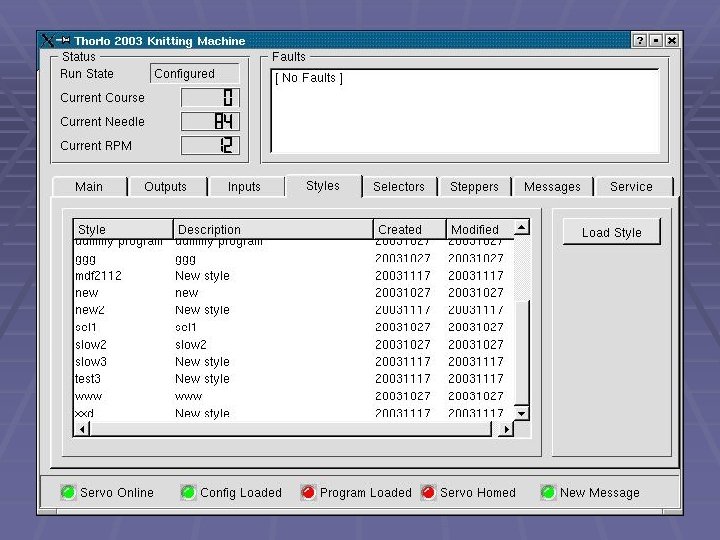Click the Servo Online label

(117, 493)
